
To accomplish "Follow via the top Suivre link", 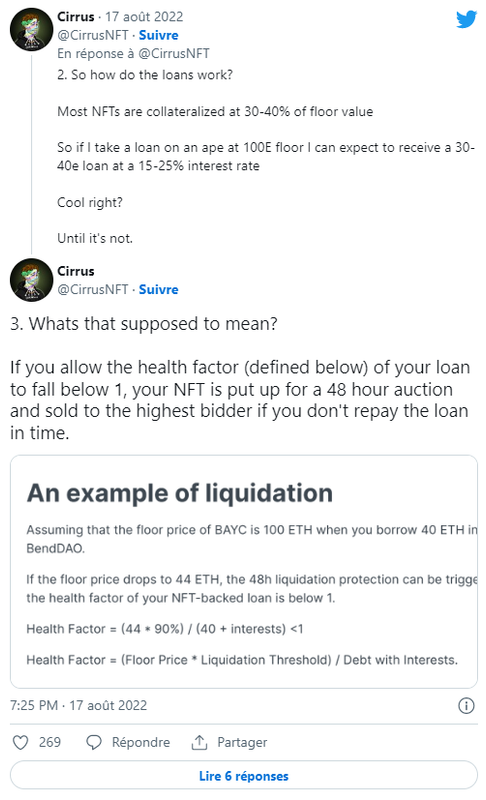I will [159, 35].
